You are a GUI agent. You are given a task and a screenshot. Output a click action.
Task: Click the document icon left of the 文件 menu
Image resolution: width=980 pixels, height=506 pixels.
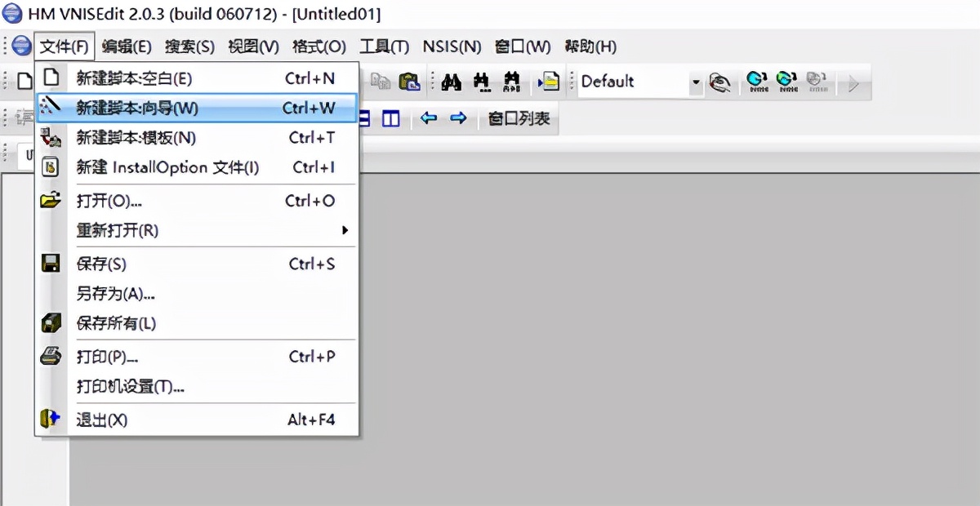(22, 46)
